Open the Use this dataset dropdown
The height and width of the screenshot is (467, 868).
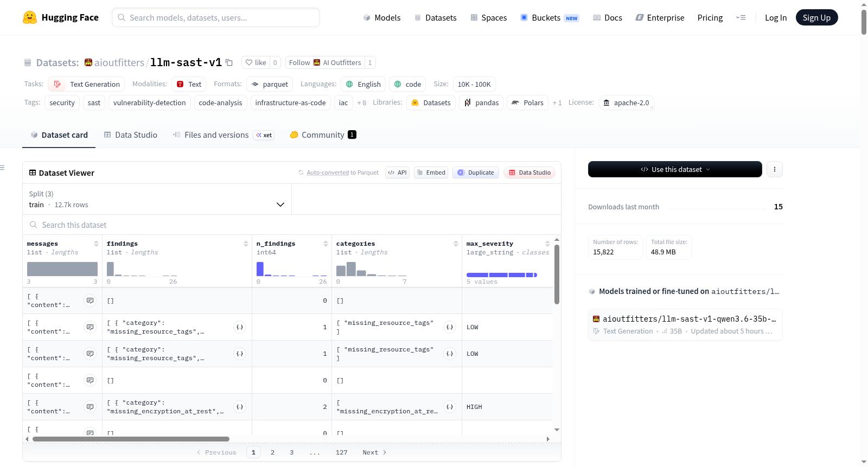point(675,169)
